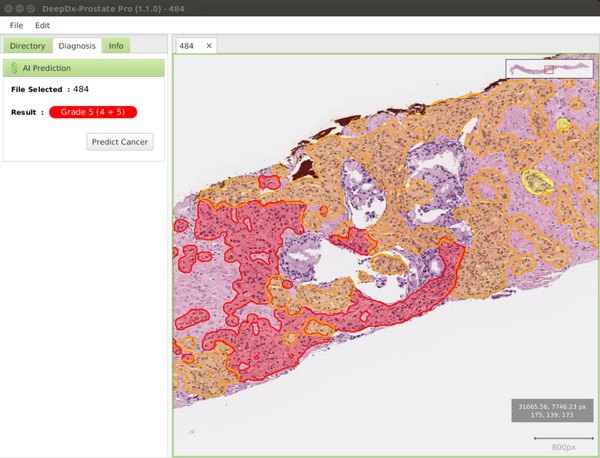Image resolution: width=600 pixels, height=458 pixels.
Task: Switch to the Directory tab
Action: coord(27,46)
